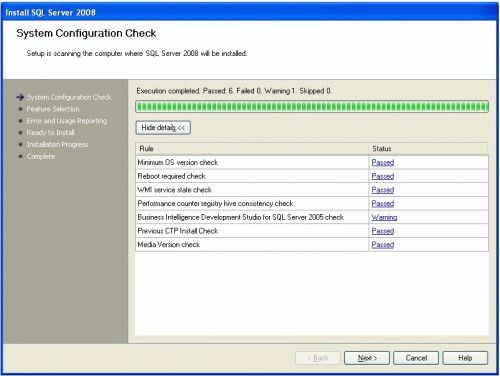Open Passed link for Reboot required check
Viewport: 500px width, 376px height.
point(383,176)
